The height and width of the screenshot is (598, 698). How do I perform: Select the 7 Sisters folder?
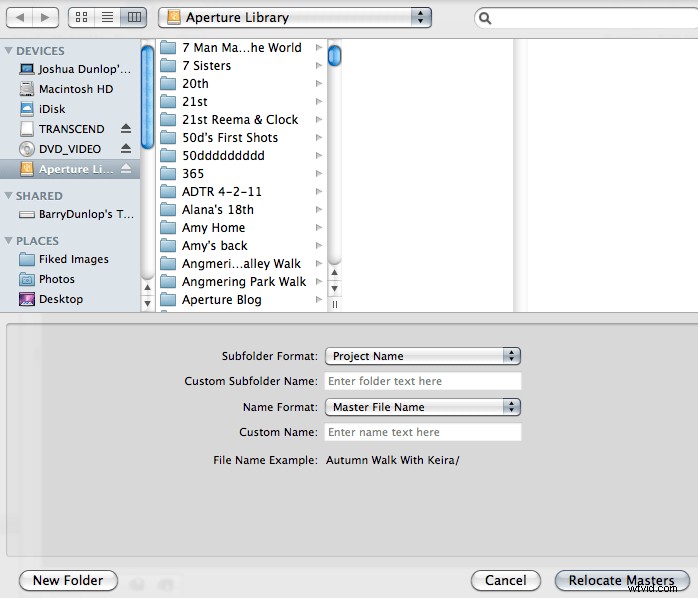coord(241,65)
